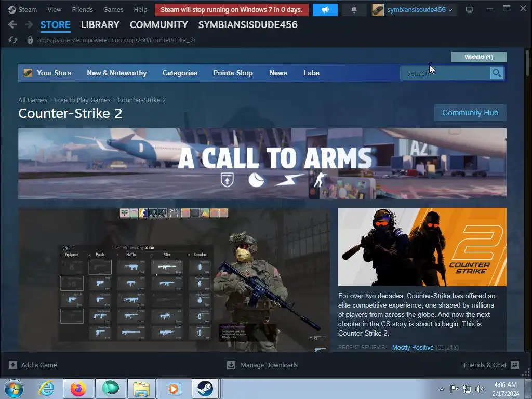Image resolution: width=532 pixels, height=399 pixels.
Task: Go back with the left arrow
Action: pos(12,24)
